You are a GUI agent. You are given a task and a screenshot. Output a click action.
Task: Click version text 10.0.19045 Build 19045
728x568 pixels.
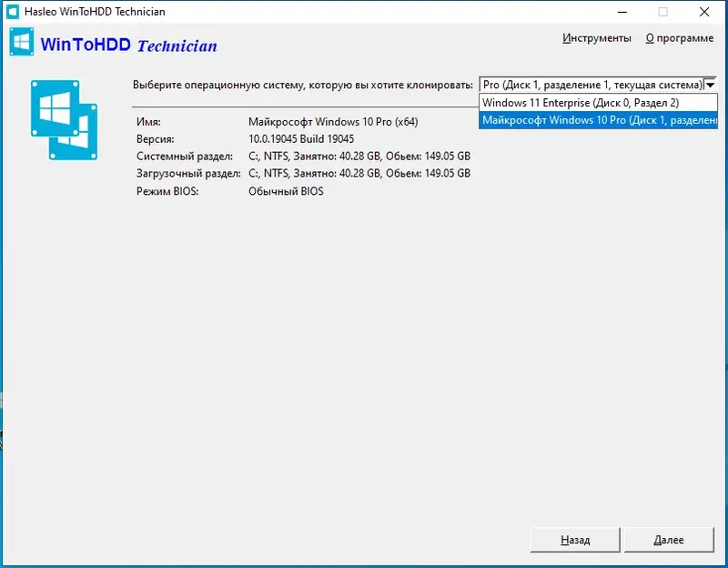tap(301, 139)
